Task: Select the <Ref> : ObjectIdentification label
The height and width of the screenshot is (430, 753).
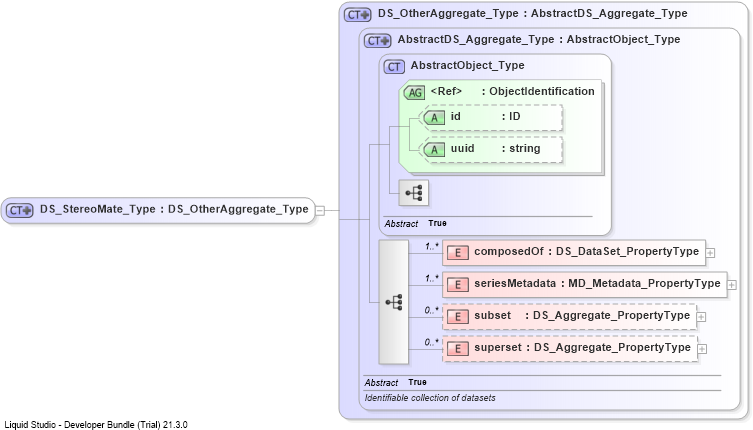Action: point(512,91)
